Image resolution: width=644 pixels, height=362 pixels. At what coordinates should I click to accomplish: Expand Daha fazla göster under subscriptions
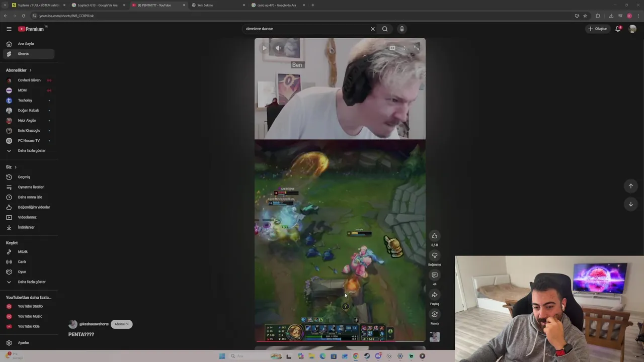29,150
